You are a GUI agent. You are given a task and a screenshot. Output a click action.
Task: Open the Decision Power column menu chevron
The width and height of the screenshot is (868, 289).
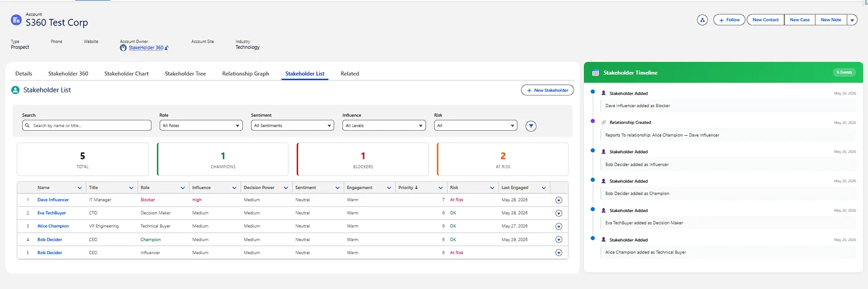[286, 187]
